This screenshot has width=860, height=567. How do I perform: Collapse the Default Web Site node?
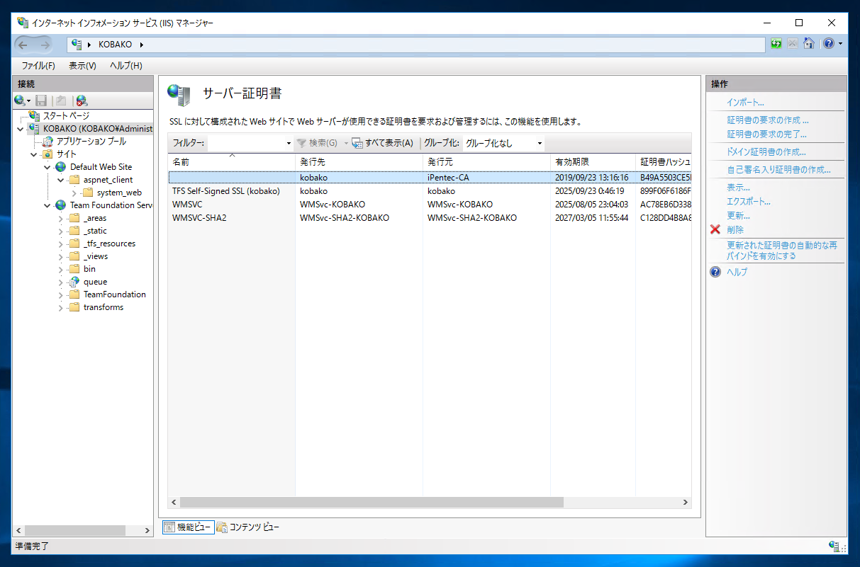click(47, 167)
